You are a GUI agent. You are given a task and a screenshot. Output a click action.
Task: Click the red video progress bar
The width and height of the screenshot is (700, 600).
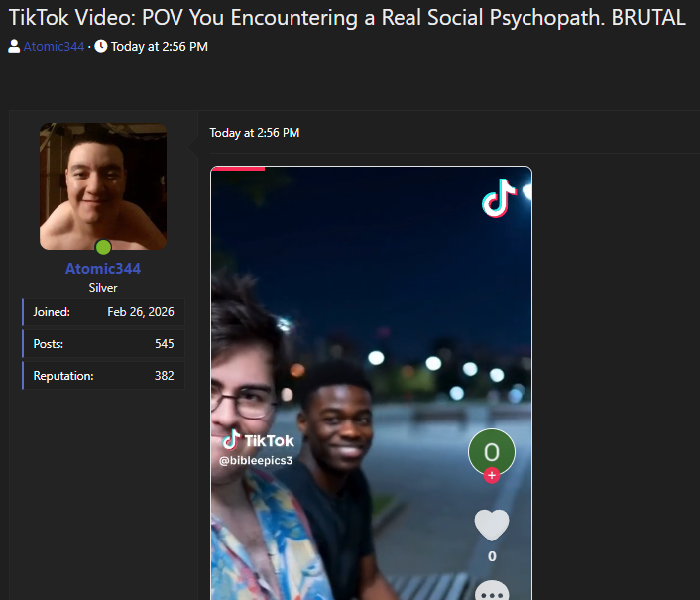click(238, 169)
